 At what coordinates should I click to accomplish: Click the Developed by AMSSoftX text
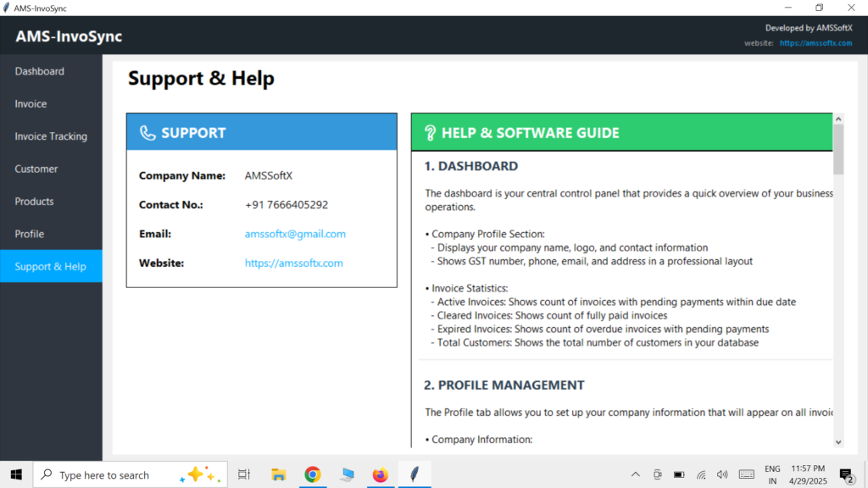click(x=809, y=28)
